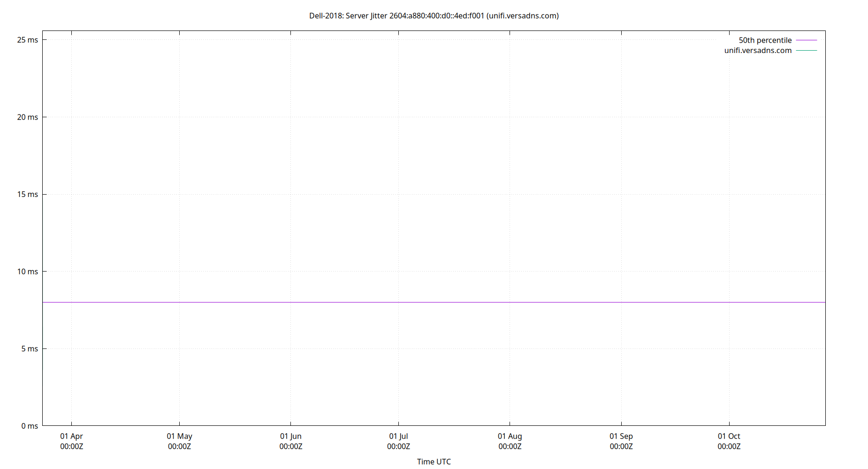Image resolution: width=868 pixels, height=469 pixels.
Task: Select the 01 Oct tick label
Action: pos(729,436)
